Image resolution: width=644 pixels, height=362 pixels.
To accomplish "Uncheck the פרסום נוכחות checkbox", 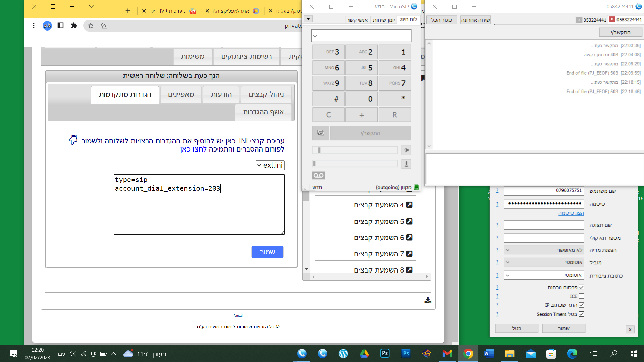I will (x=581, y=287).
